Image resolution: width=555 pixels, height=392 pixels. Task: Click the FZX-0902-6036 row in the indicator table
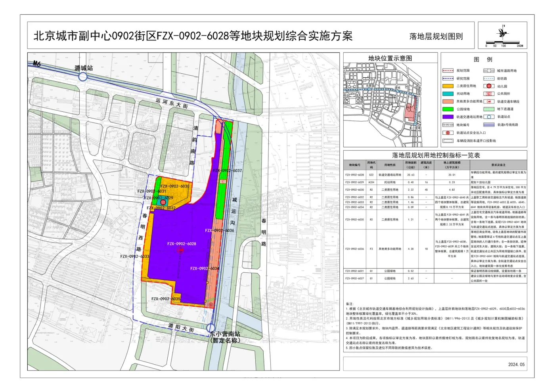(x=435, y=249)
